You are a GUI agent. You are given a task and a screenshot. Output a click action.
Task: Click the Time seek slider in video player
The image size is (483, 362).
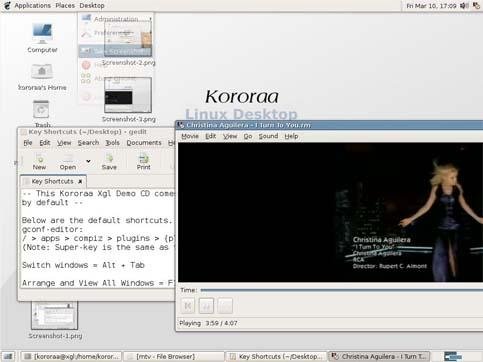[x=341, y=290]
